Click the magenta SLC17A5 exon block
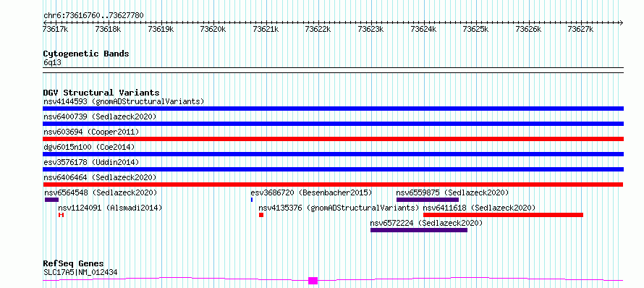 (x=313, y=281)
